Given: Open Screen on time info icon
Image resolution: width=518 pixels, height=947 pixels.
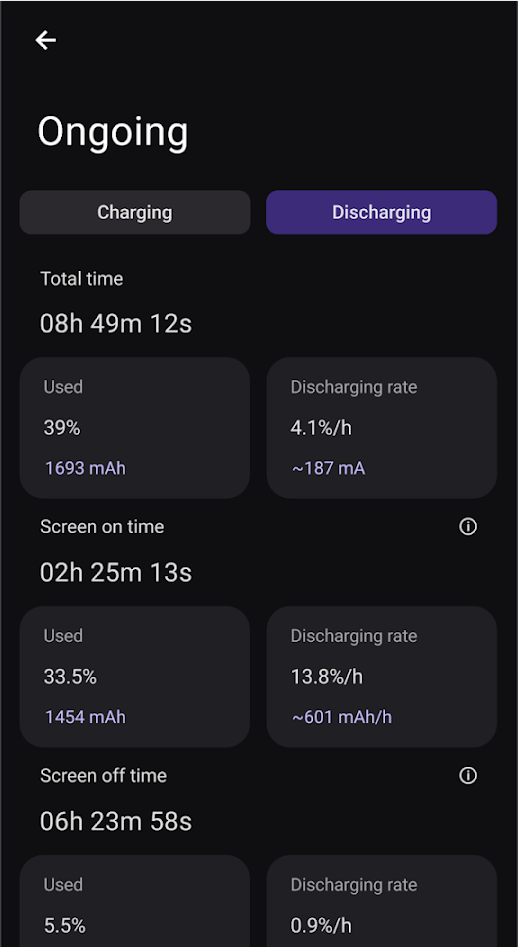Looking at the screenshot, I should pos(468,527).
